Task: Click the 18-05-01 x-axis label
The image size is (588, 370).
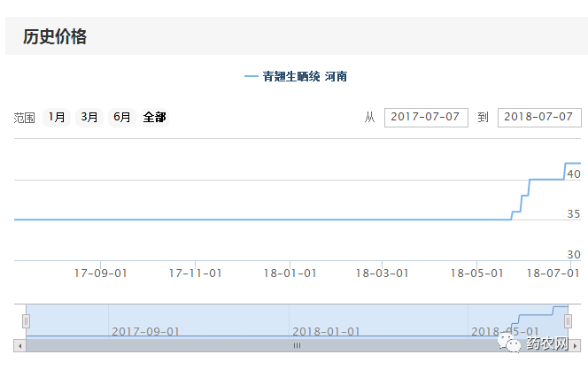Action: point(477,274)
